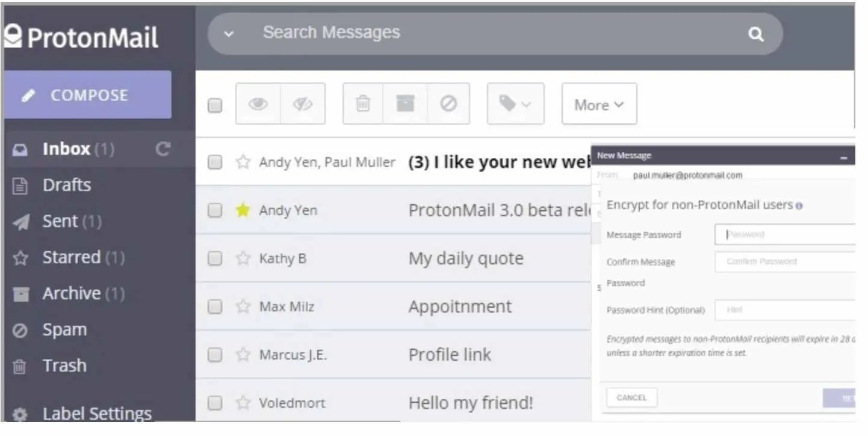Click the Inbox tray icon in sidebar

[20, 150]
